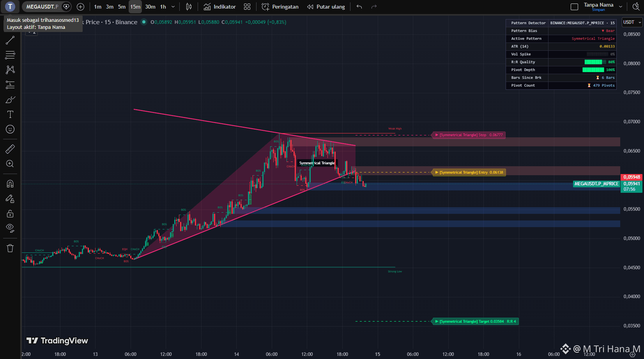Screen dimensions: 644x359
Task: Click the ATR (14) value 0.00133
Action: tap(607, 46)
